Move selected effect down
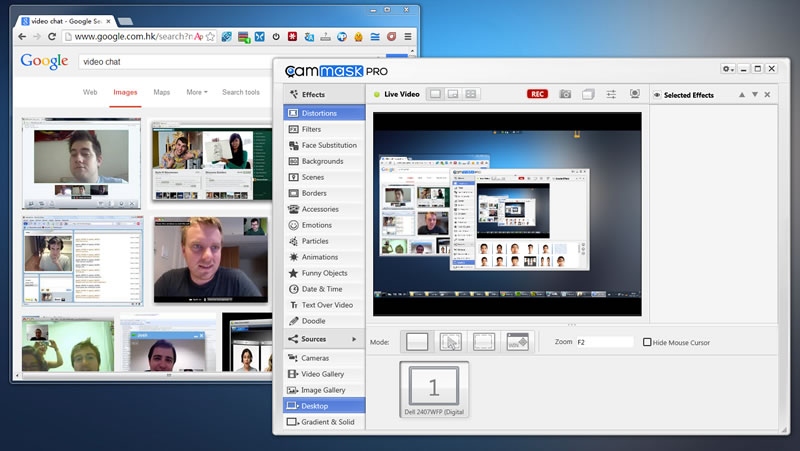Screen dimensions: 800x451 pyautogui.click(x=755, y=95)
